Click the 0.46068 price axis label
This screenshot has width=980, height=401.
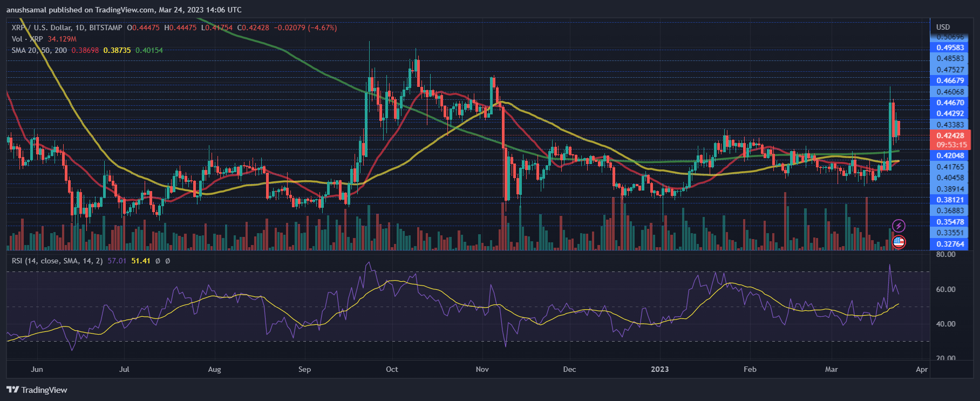click(x=950, y=92)
